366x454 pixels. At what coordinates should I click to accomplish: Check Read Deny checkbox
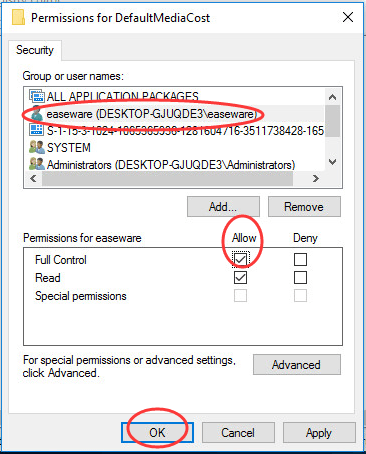[x=300, y=277]
